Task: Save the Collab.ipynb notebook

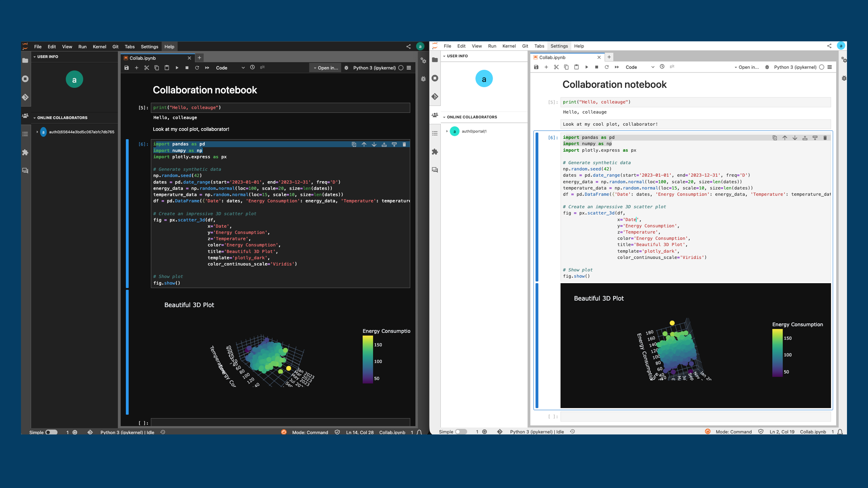Action: click(x=127, y=68)
